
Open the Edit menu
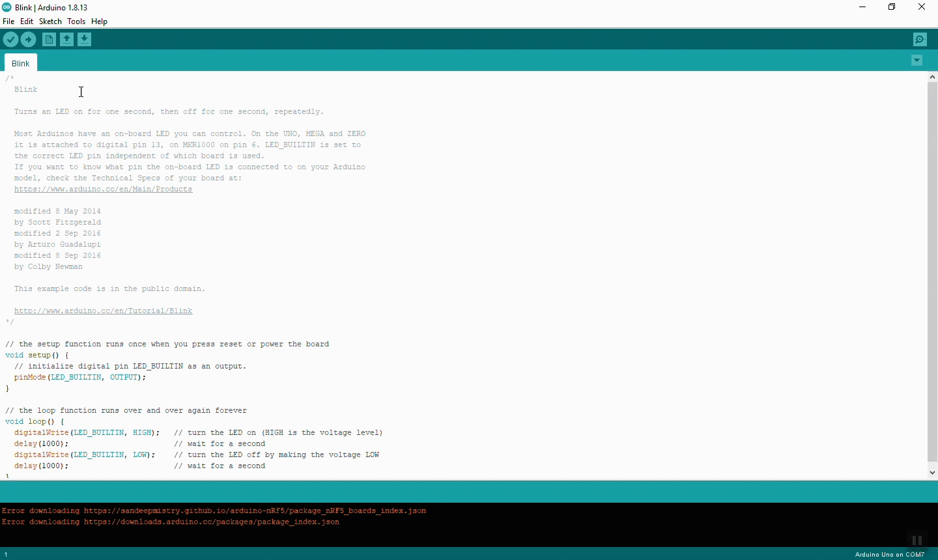(x=27, y=21)
